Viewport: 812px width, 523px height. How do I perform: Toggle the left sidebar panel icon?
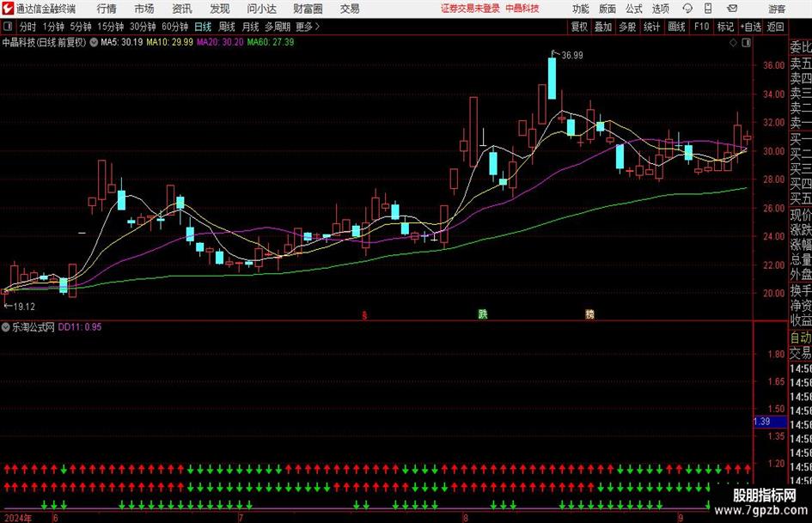pyautogui.click(x=7, y=27)
